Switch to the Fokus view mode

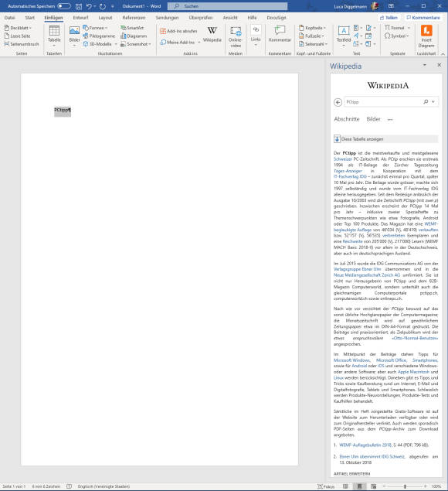(326, 486)
